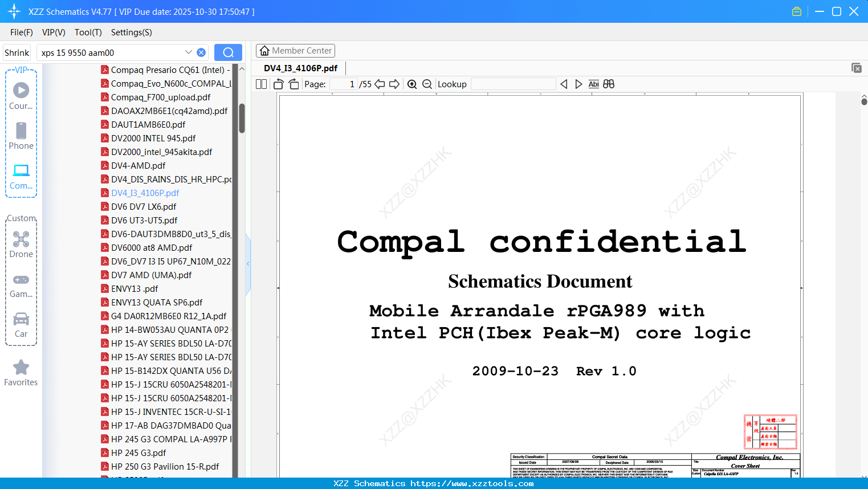Image resolution: width=868 pixels, height=489 pixels.
Task: Click the page number field
Action: (344, 84)
